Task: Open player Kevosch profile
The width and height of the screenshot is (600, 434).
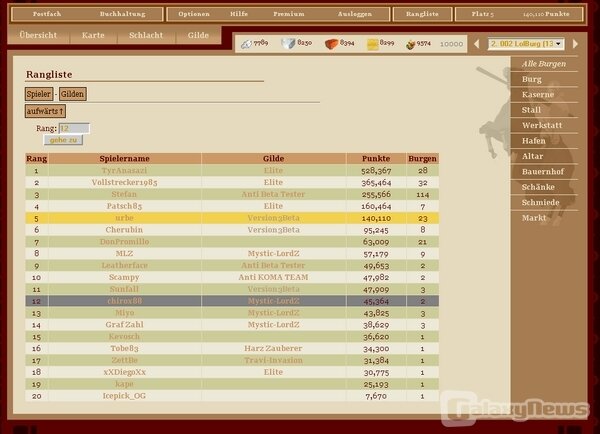Action: point(124,336)
